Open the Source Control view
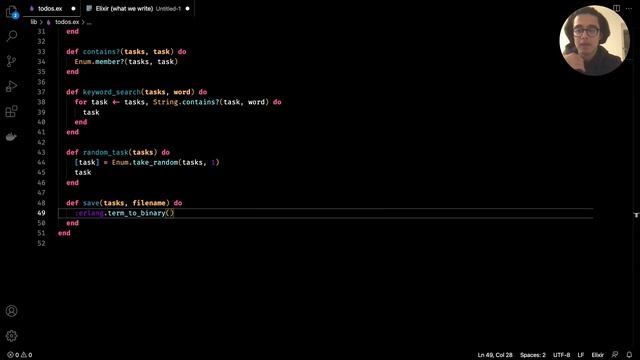640x360 pixels. click(x=11, y=61)
